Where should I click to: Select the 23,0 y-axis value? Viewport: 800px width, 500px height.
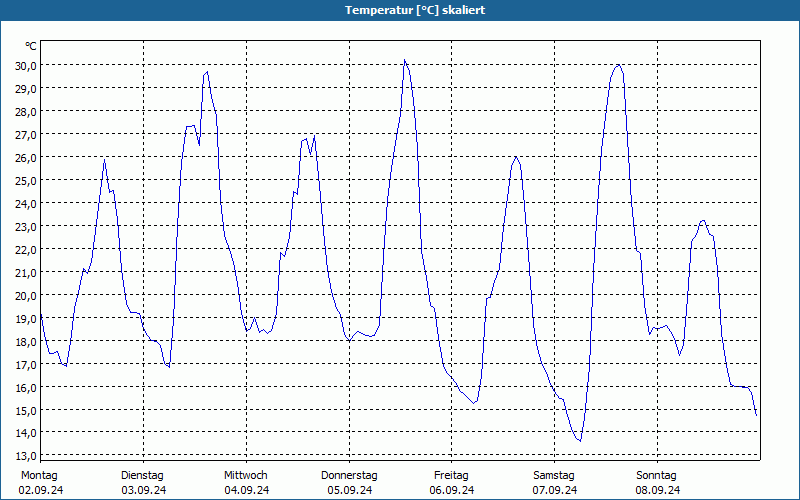coord(26,226)
